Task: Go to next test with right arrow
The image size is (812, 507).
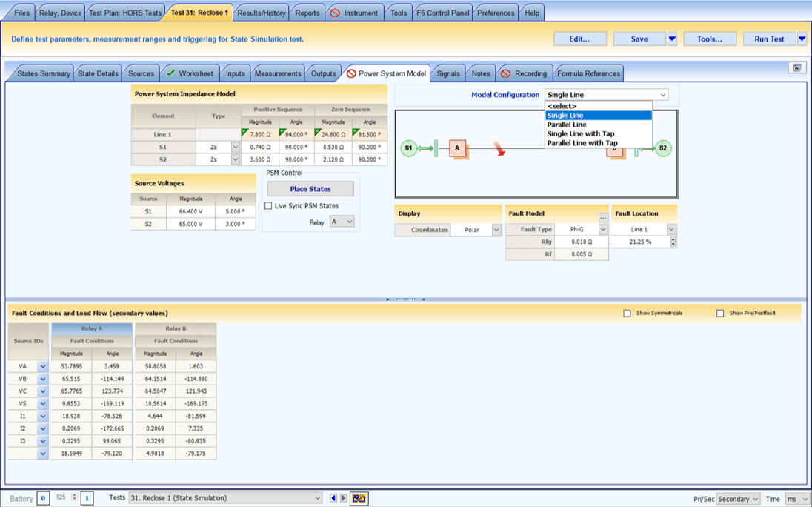Action: [x=343, y=498]
